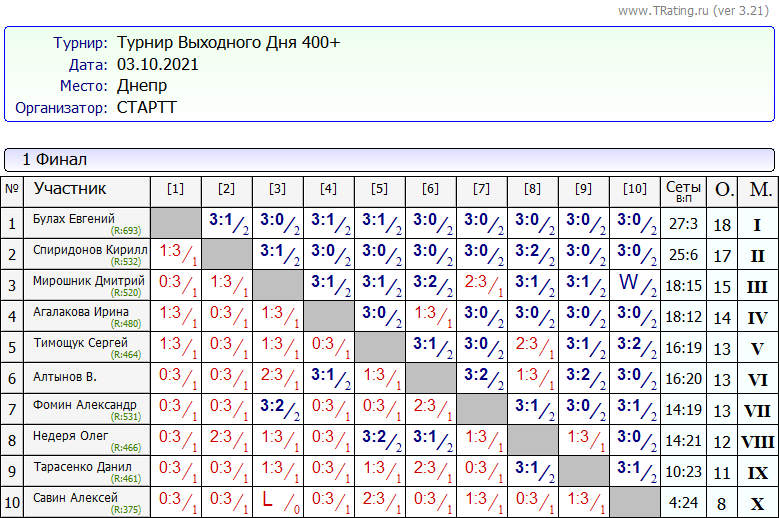Open player Спиридонов Кирилл
Viewport: 779px width, 518px height.
pyautogui.click(x=90, y=250)
